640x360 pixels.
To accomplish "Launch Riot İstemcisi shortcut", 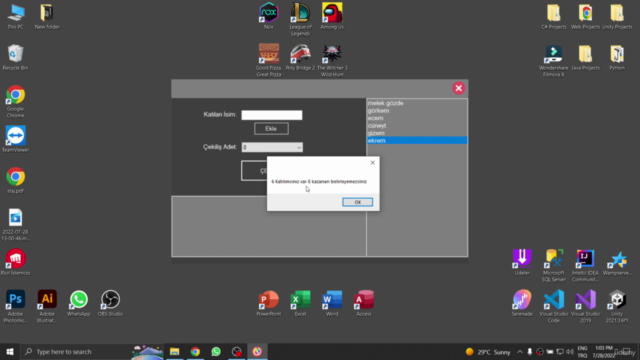I will 16,262.
